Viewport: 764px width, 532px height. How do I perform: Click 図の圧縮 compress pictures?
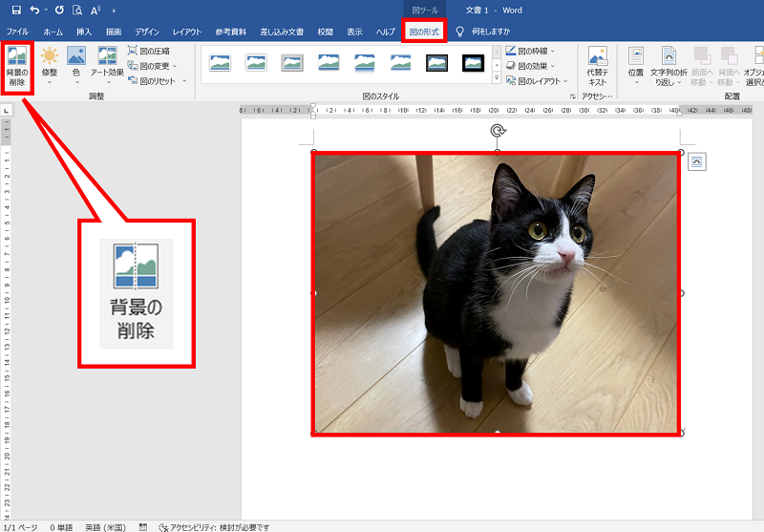click(x=154, y=51)
